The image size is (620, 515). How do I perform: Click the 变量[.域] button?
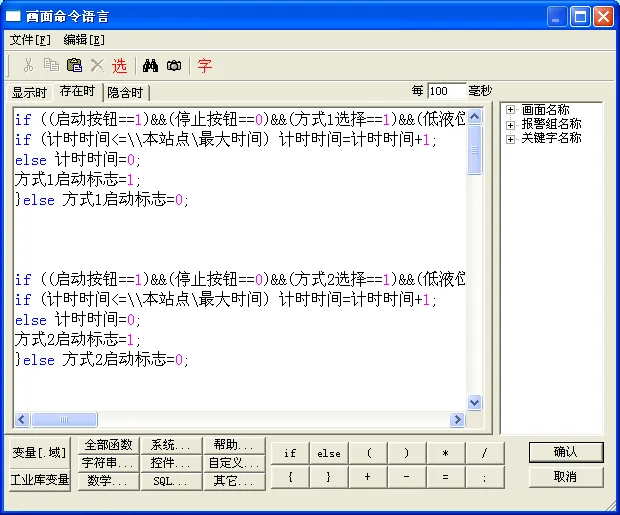coord(40,453)
